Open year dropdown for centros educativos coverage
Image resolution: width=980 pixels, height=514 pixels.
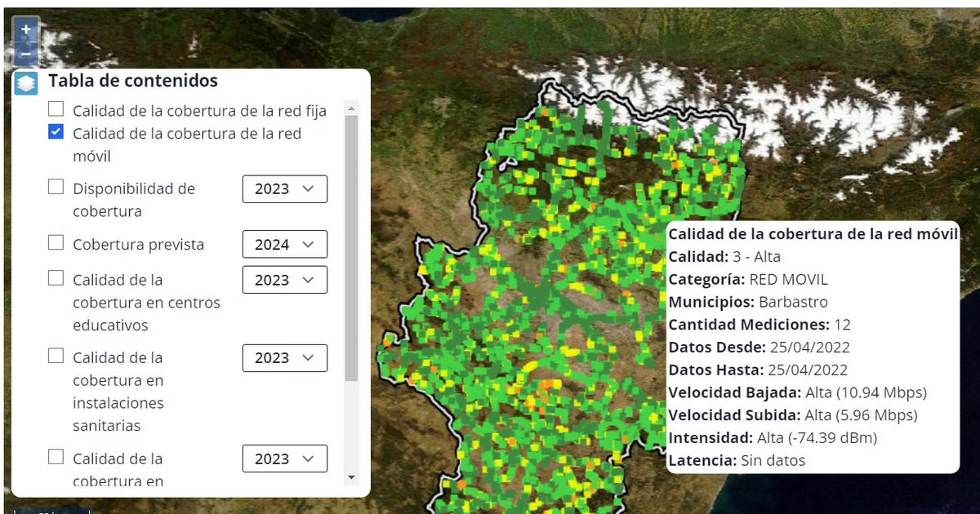click(x=285, y=280)
